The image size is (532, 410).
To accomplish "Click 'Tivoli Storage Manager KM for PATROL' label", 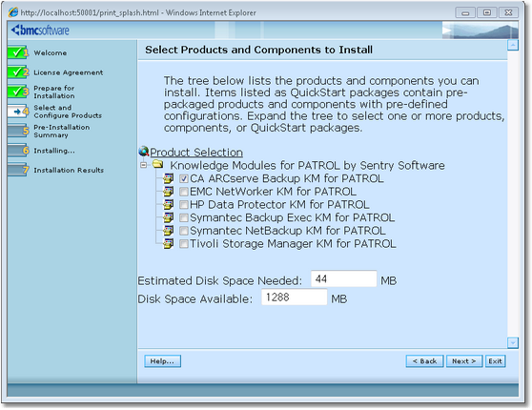I will click(x=293, y=244).
